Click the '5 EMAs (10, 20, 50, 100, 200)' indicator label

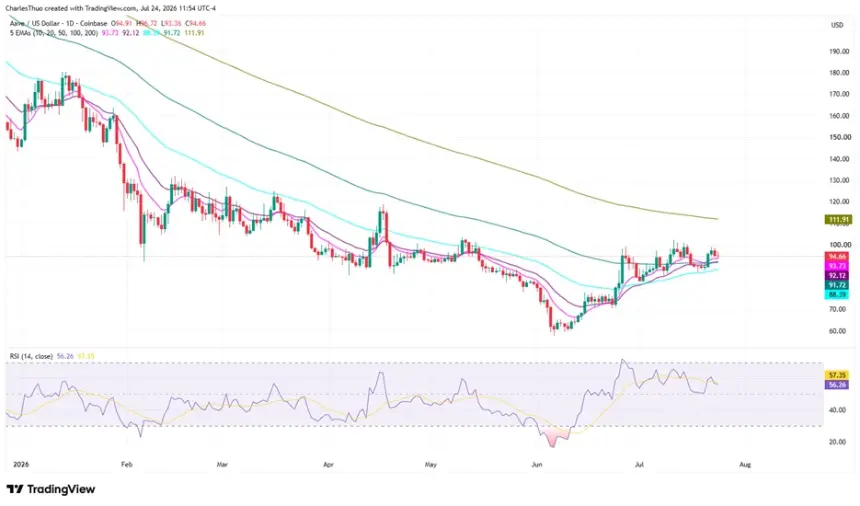pyautogui.click(x=54, y=33)
